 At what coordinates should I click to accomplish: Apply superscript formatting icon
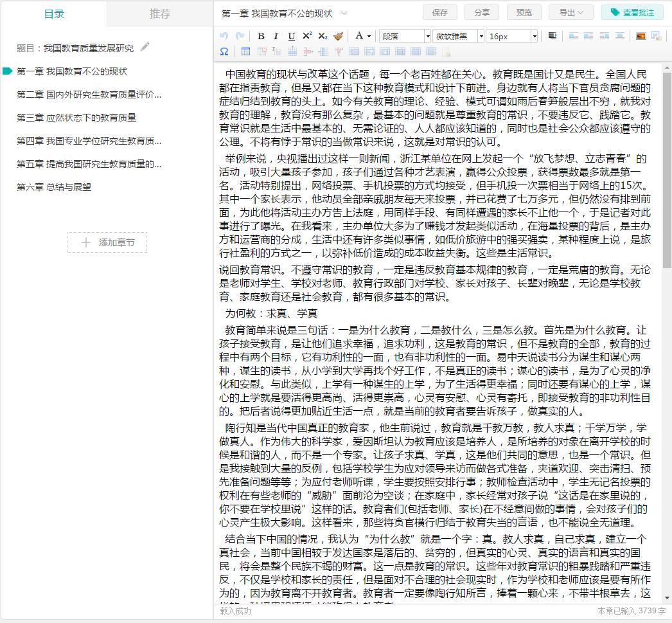pos(307,36)
